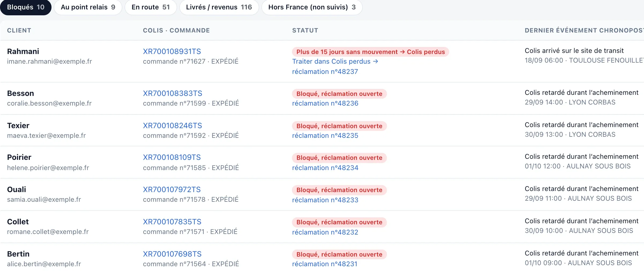This screenshot has height=274, width=644.
Task: Select the Bloqués 10 tab
Action: point(26,7)
